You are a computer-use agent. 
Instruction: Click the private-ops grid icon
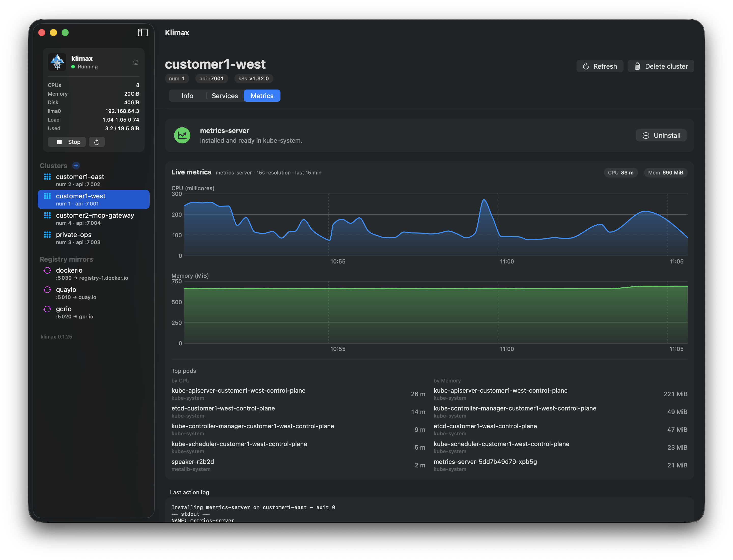click(47, 235)
